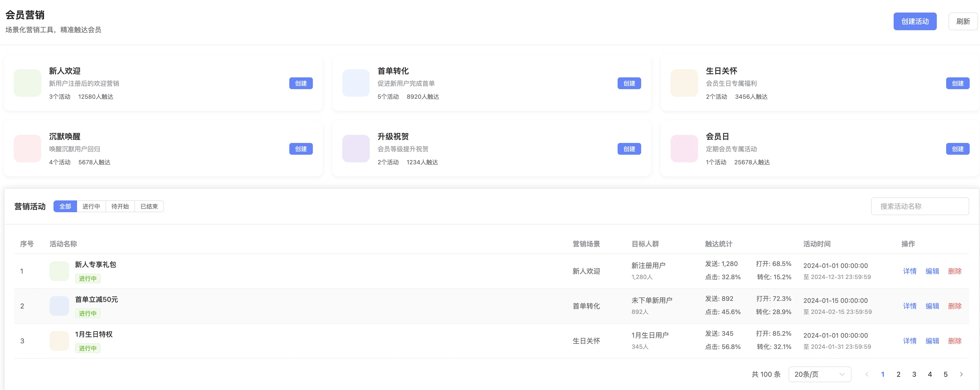Click the 会员日 scenario icon

684,149
